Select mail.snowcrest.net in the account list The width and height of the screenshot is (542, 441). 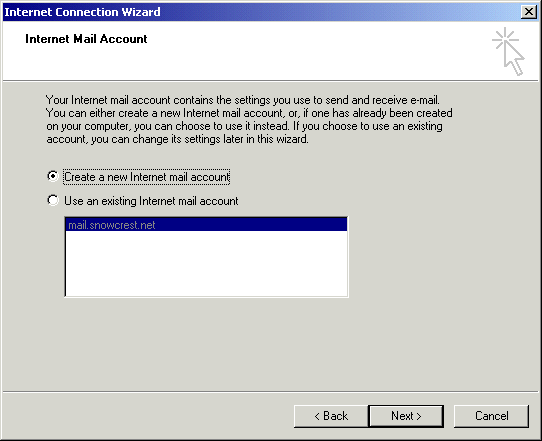point(206,225)
